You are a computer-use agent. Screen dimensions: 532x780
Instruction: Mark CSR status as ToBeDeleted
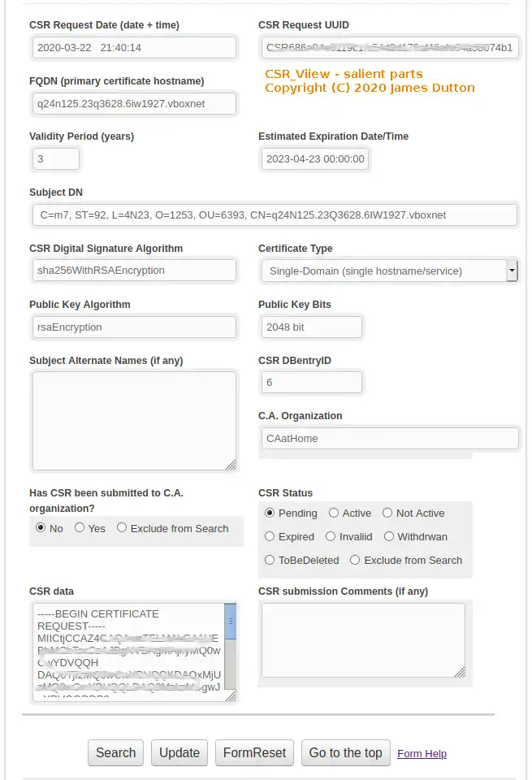[270, 561]
